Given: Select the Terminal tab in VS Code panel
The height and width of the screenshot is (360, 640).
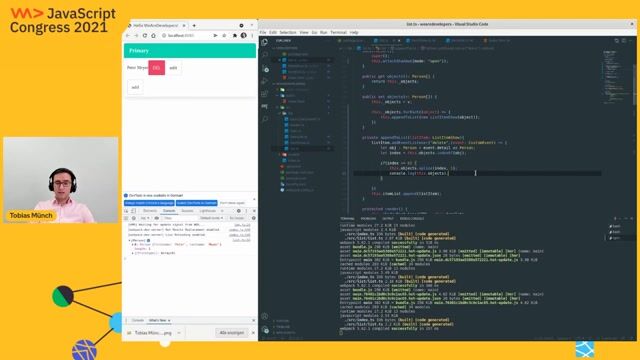Looking at the screenshot, I should tap(347, 219).
